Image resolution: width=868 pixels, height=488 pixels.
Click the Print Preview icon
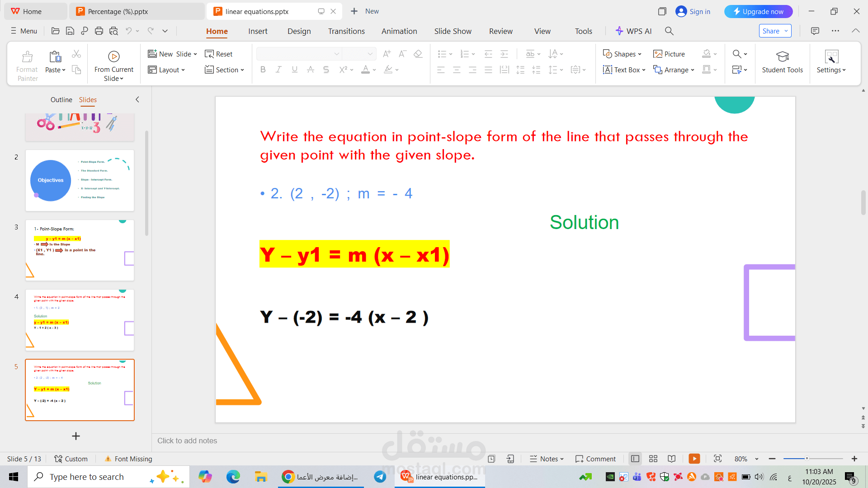113,31
